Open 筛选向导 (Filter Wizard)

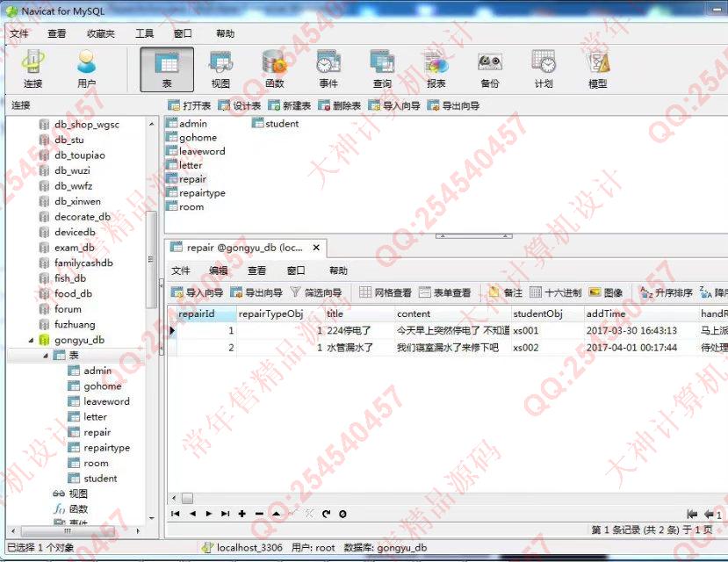316,292
